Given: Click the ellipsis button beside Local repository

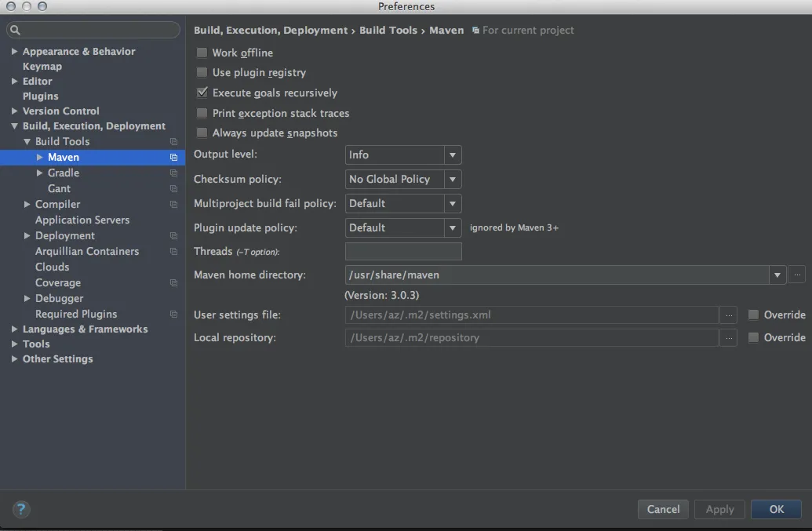Looking at the screenshot, I should (729, 337).
